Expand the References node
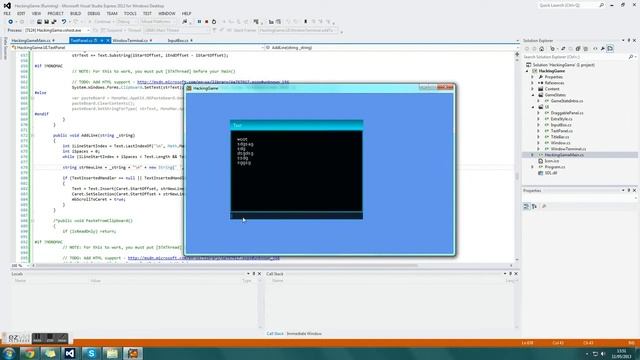Viewport: 640px width, 360px height. (x=532, y=83)
